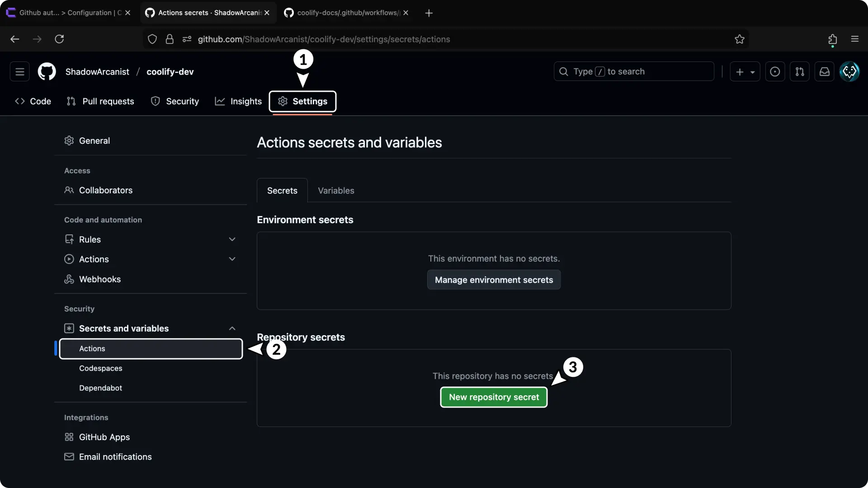Viewport: 868px width, 488px height.
Task: Expand the Rules sidebar section
Action: [x=232, y=239]
